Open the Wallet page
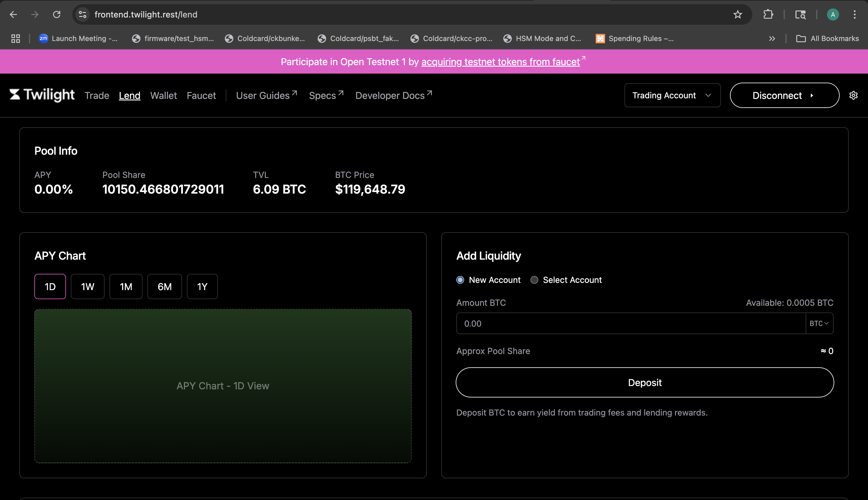 163,96
